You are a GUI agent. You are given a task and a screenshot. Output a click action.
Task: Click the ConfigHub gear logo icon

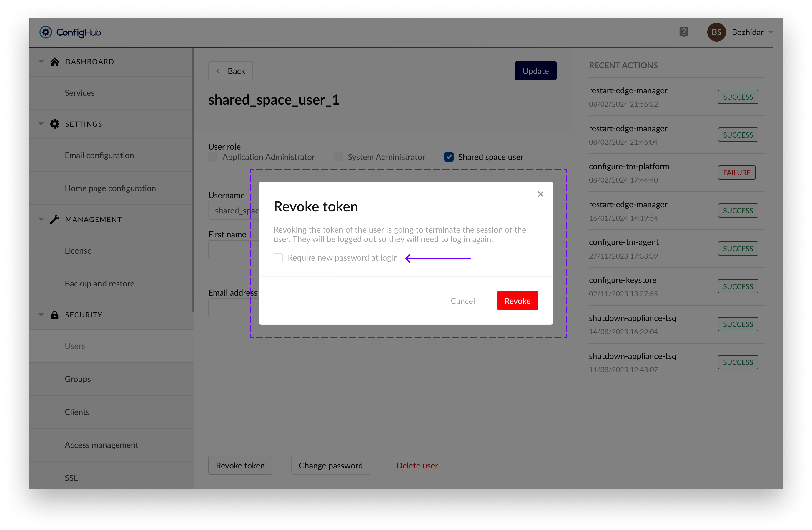pos(46,32)
